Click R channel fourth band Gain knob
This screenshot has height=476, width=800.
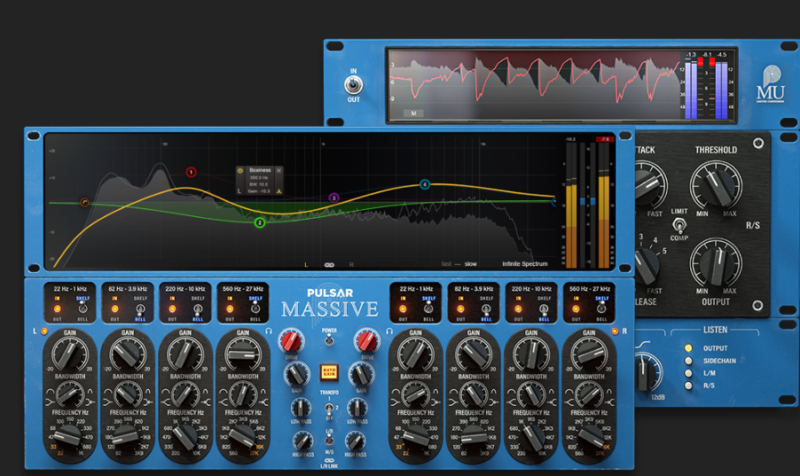point(589,354)
